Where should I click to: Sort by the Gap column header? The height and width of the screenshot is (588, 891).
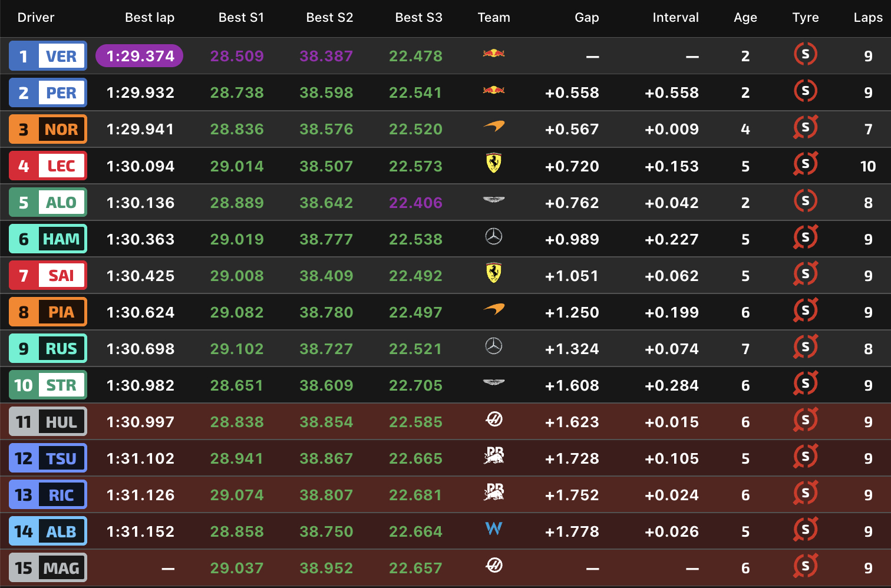click(x=586, y=18)
